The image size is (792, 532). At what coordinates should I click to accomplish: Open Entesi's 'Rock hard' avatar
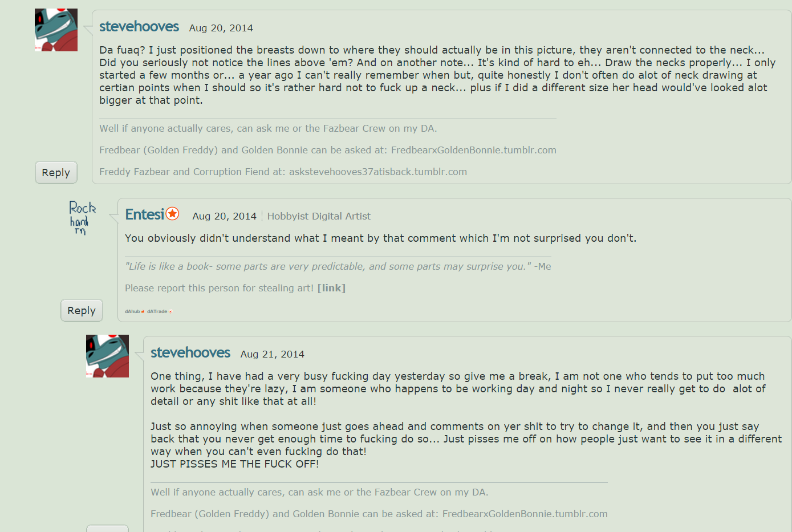[82, 219]
